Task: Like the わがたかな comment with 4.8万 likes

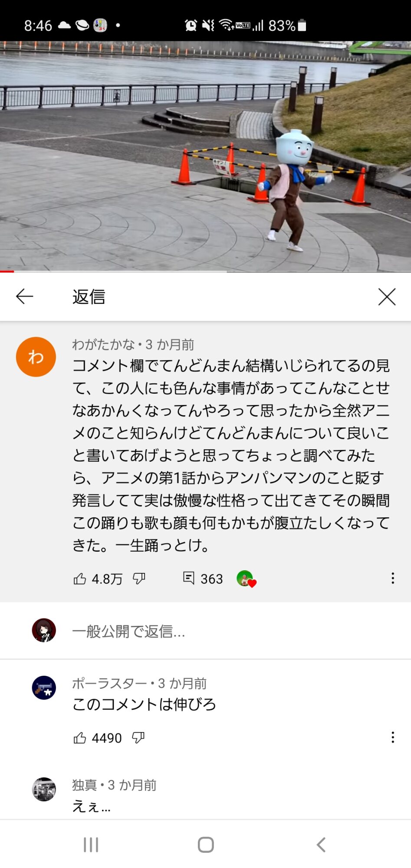Action: tap(80, 579)
